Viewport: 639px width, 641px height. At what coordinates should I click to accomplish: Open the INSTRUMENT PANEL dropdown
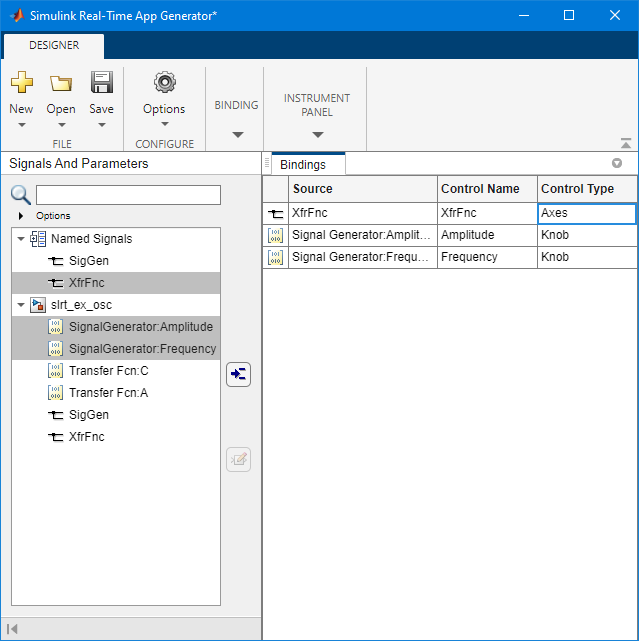click(x=317, y=134)
